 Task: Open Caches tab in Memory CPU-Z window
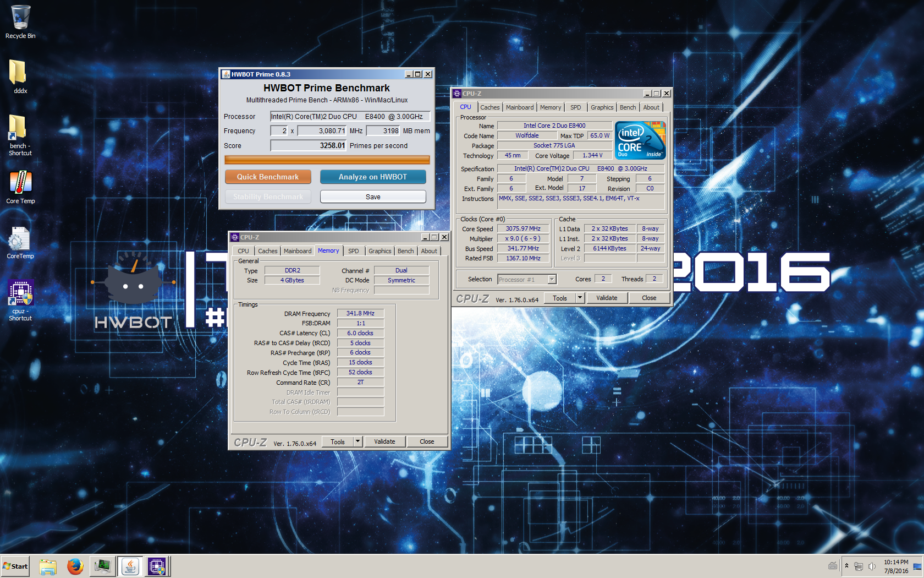pyautogui.click(x=268, y=251)
